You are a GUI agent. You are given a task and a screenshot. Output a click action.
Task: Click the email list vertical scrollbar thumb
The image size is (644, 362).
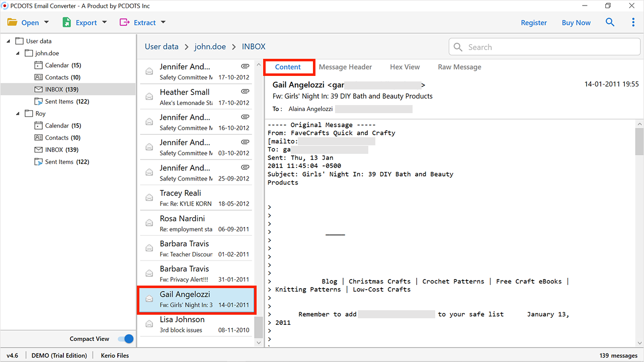point(259,327)
